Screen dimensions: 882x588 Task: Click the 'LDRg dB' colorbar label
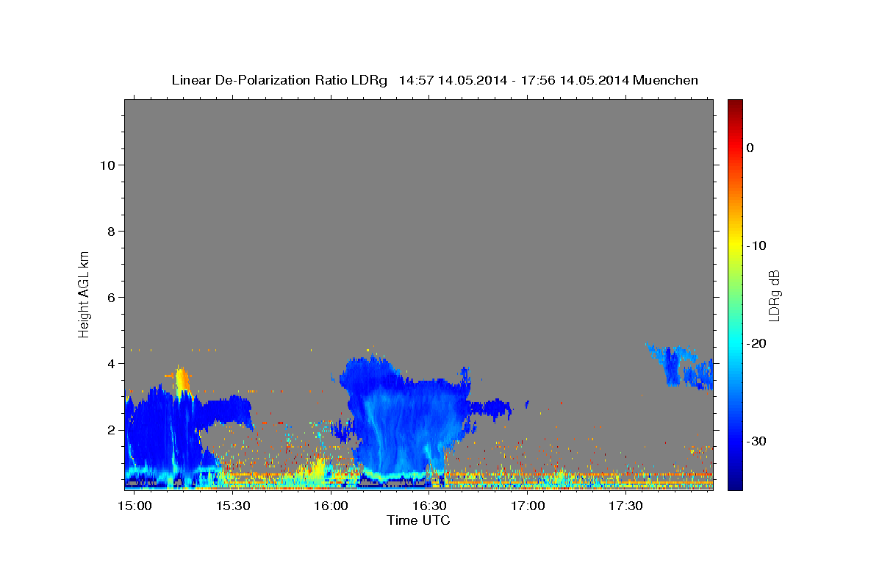[773, 295]
